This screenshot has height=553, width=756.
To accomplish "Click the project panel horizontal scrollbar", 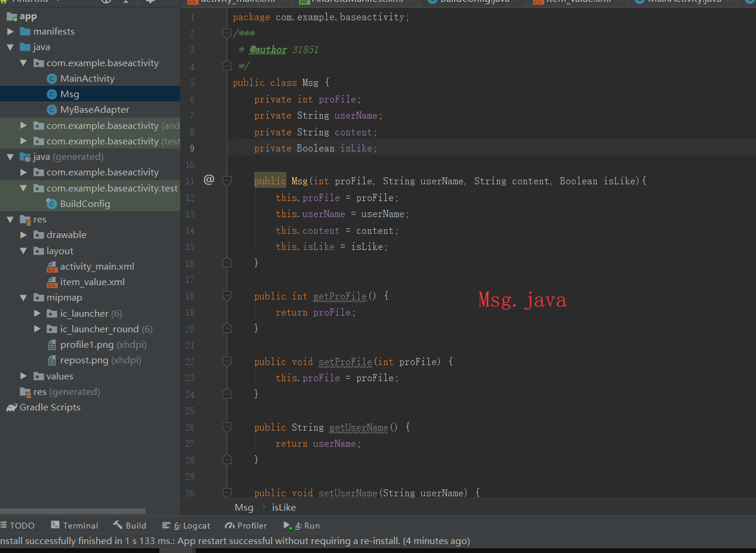I will point(73,511).
